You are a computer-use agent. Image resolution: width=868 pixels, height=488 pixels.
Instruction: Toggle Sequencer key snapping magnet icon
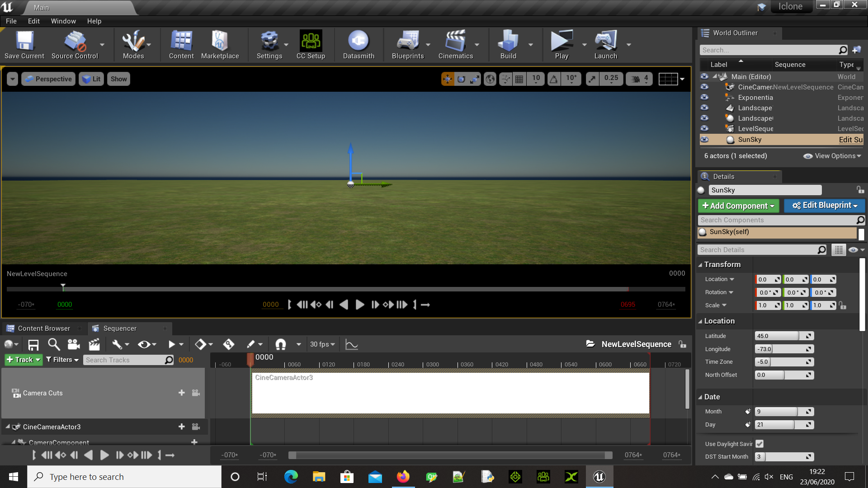281,345
